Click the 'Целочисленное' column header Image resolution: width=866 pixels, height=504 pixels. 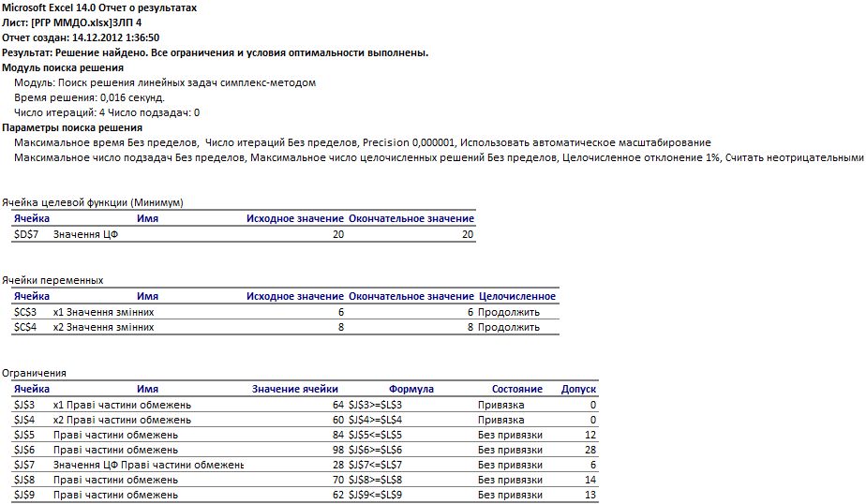[517, 296]
